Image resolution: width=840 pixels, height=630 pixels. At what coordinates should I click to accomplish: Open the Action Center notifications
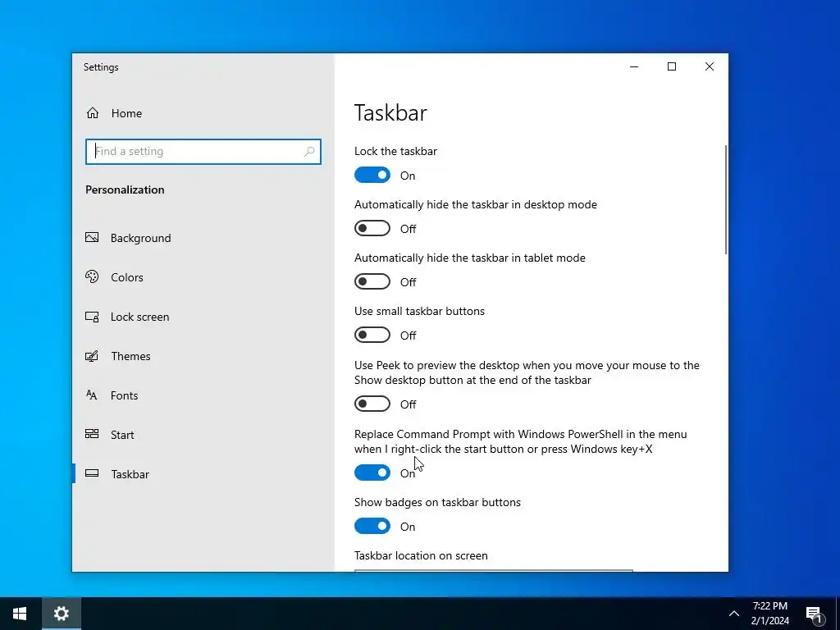pyautogui.click(x=815, y=614)
